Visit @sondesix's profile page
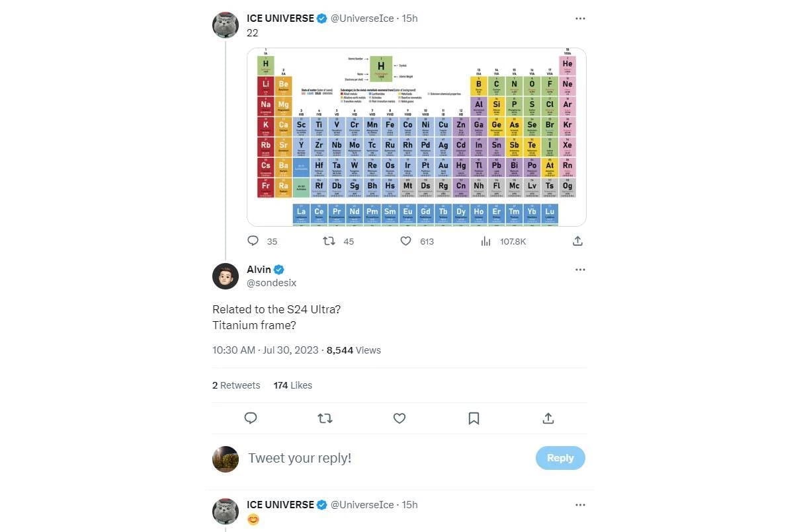 tap(271, 282)
